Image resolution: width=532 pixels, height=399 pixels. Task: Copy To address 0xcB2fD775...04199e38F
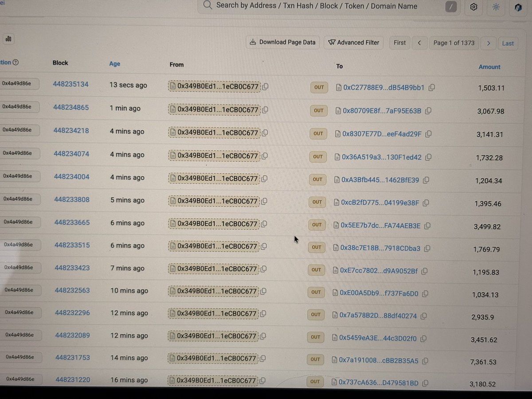[426, 203]
